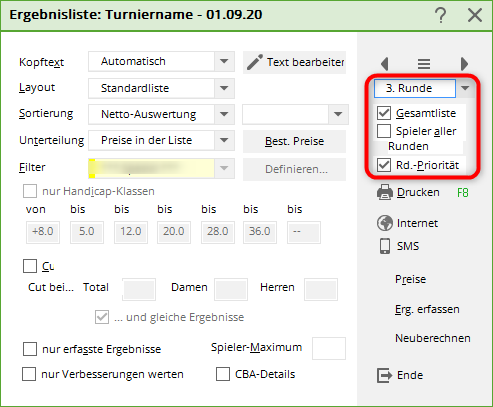Expand the Kopftext Automatisch dropdown
Viewport: 493px width, 407px height.
click(224, 61)
